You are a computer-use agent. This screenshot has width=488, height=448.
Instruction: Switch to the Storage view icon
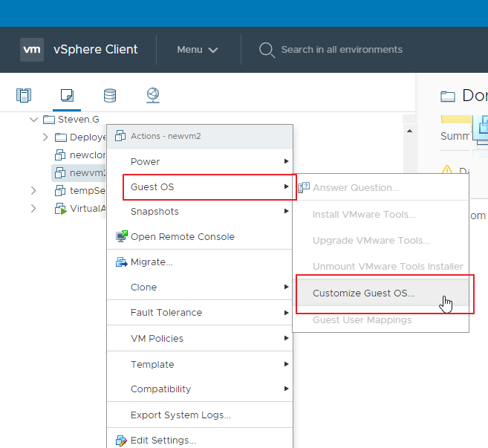110,95
